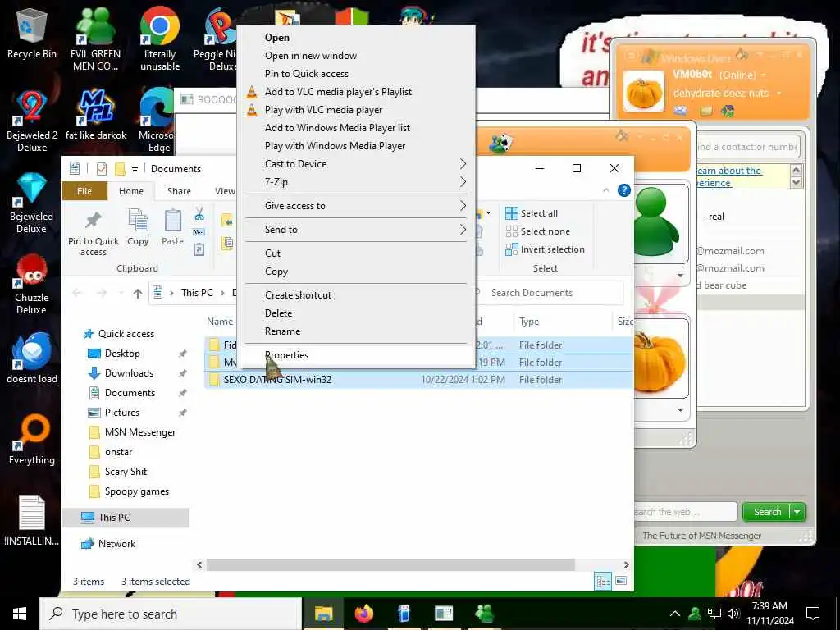
Task: Click the 'Type here to search' taskbar box
Action: click(171, 614)
